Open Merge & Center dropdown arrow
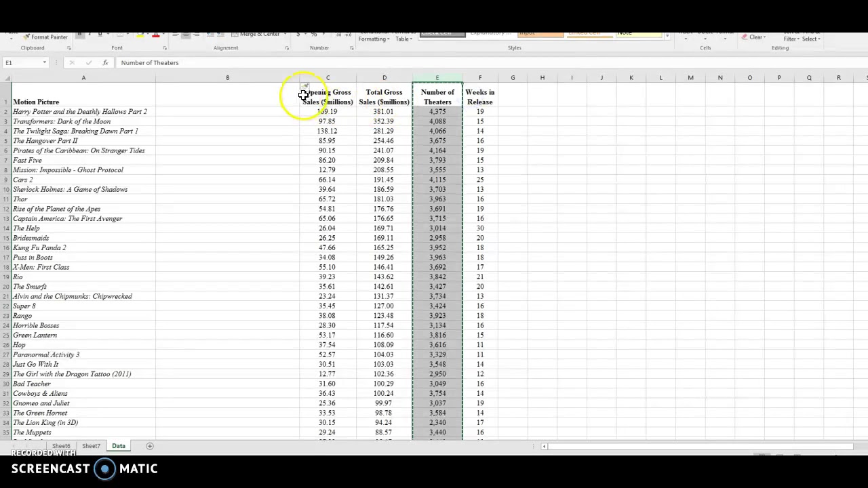868x488 pixels. click(x=285, y=34)
